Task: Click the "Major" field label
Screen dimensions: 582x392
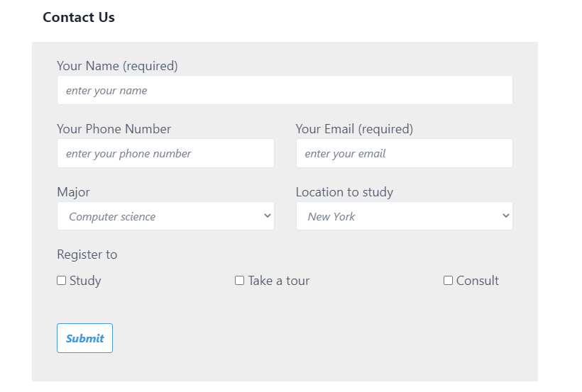Action: pyautogui.click(x=73, y=192)
